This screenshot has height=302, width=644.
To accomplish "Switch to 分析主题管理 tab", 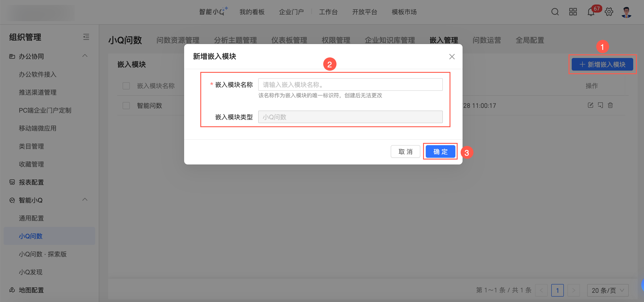I will [x=235, y=40].
